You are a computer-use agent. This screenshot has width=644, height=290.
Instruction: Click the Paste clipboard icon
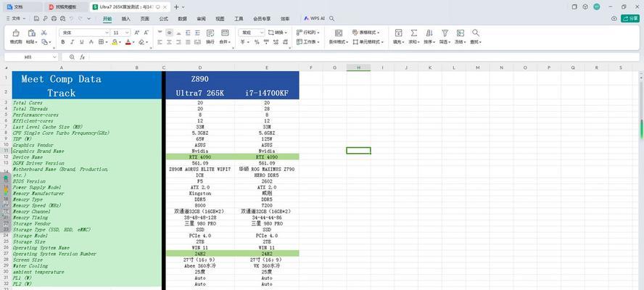(x=32, y=33)
